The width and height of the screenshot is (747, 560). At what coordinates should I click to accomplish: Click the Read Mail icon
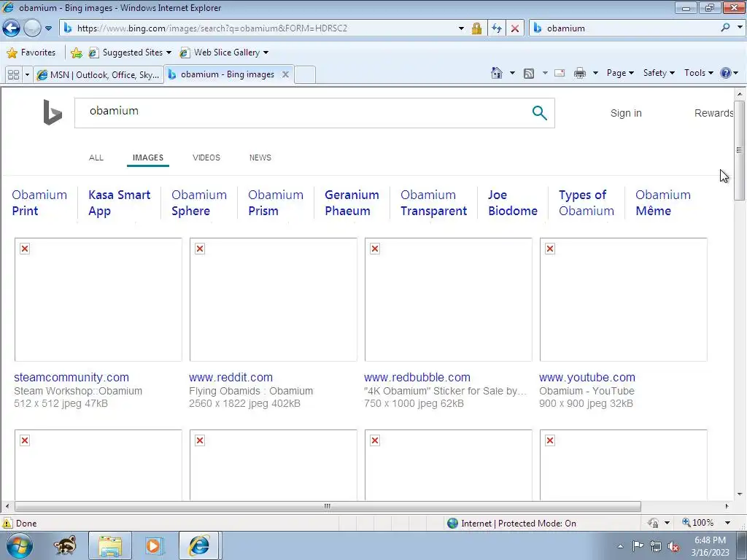(560, 74)
